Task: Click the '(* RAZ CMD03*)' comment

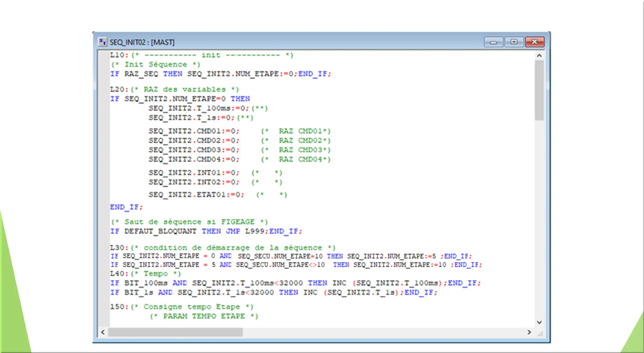Action: point(296,150)
